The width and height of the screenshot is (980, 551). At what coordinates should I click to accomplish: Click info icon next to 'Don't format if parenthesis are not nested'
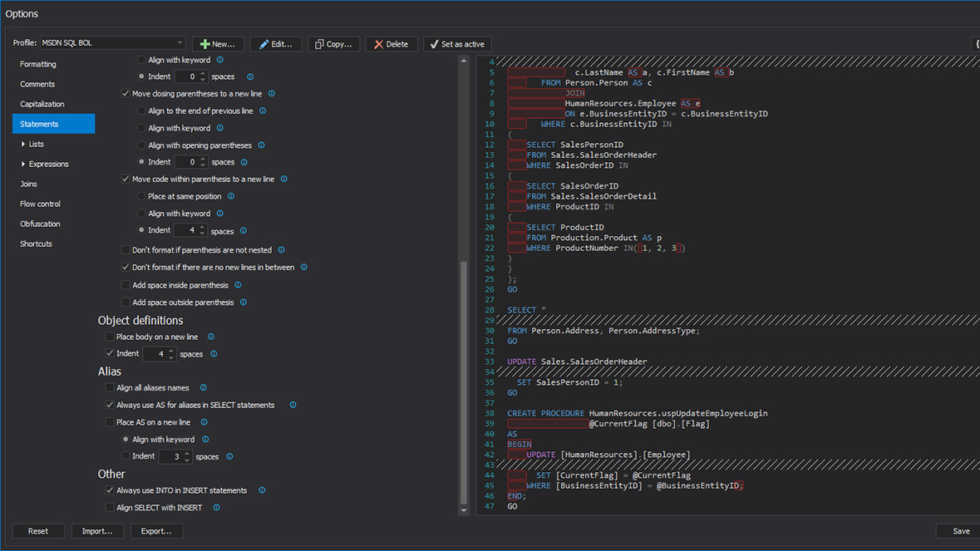[x=281, y=250]
